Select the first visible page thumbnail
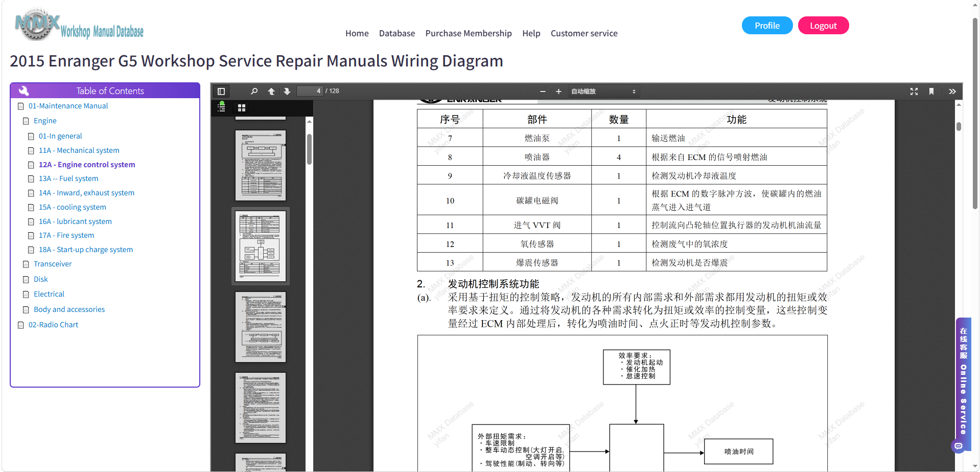 point(261,165)
